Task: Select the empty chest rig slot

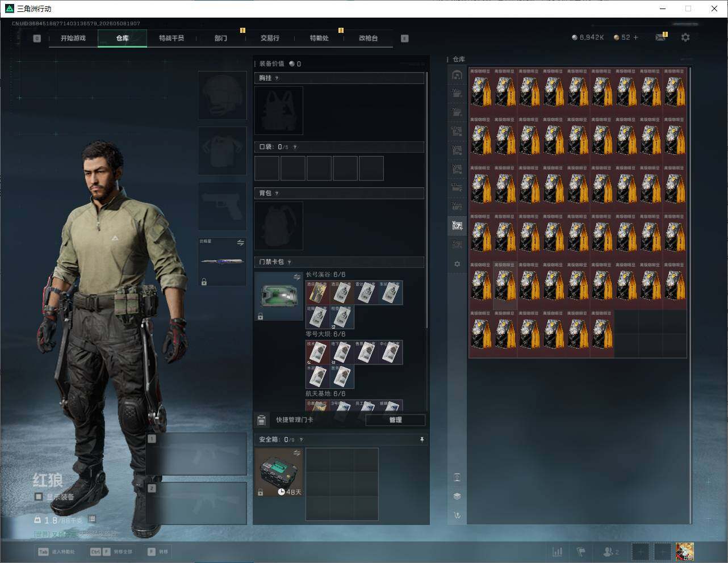Action: pyautogui.click(x=279, y=111)
